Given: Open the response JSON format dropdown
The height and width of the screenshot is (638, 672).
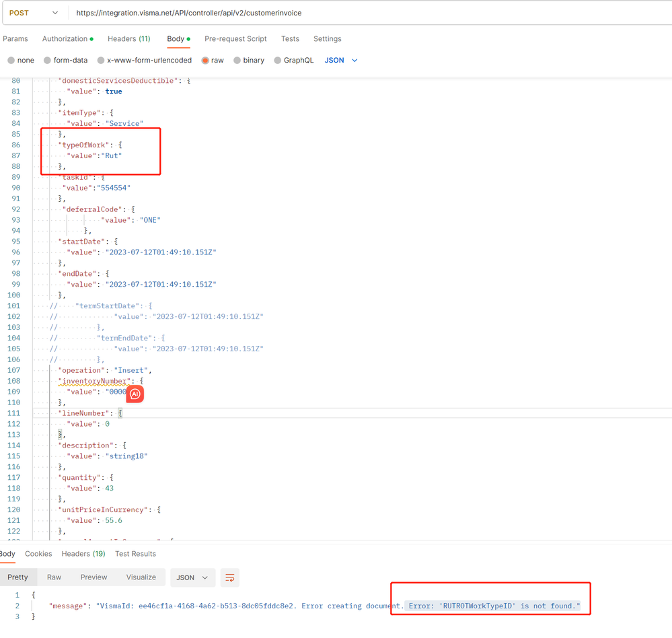Looking at the screenshot, I should 192,577.
